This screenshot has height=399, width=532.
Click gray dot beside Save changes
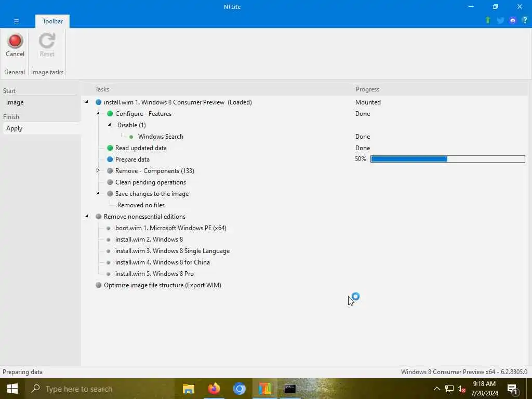pos(110,194)
